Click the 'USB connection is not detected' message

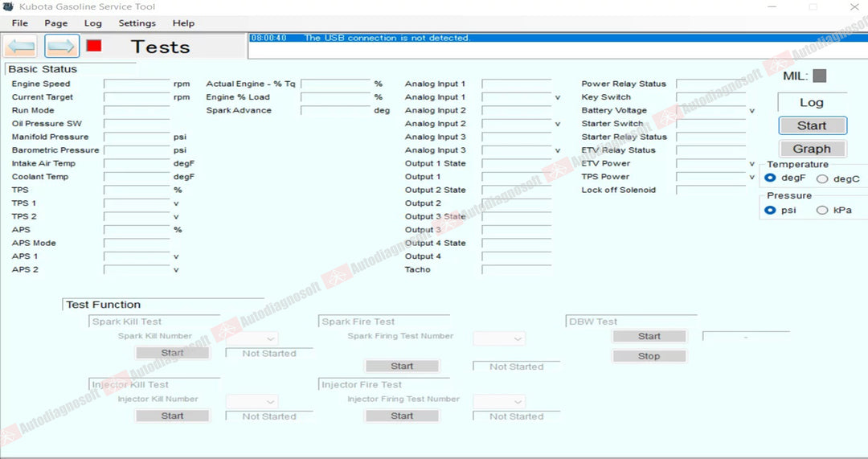point(387,38)
